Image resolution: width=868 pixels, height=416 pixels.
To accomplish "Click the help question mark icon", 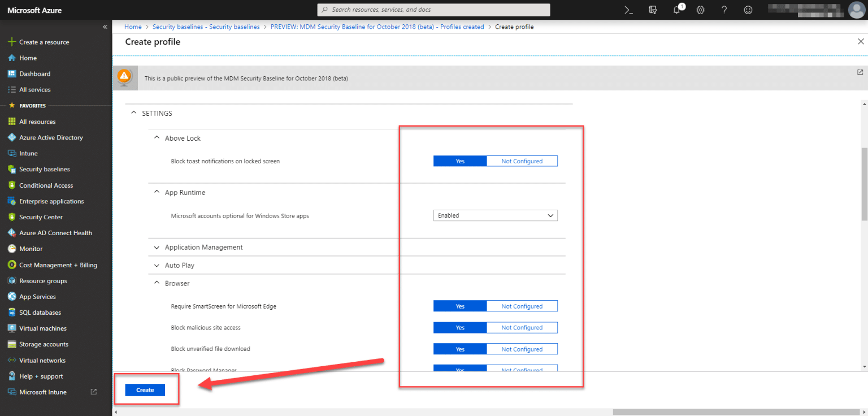I will pos(724,10).
